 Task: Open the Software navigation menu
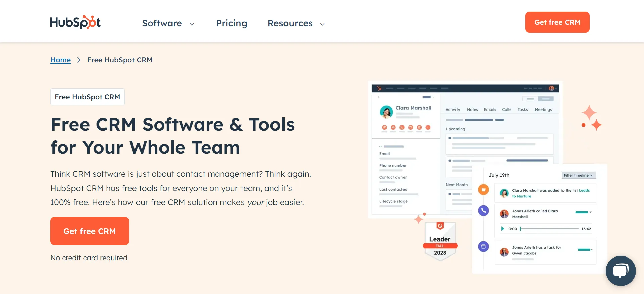coord(162,23)
